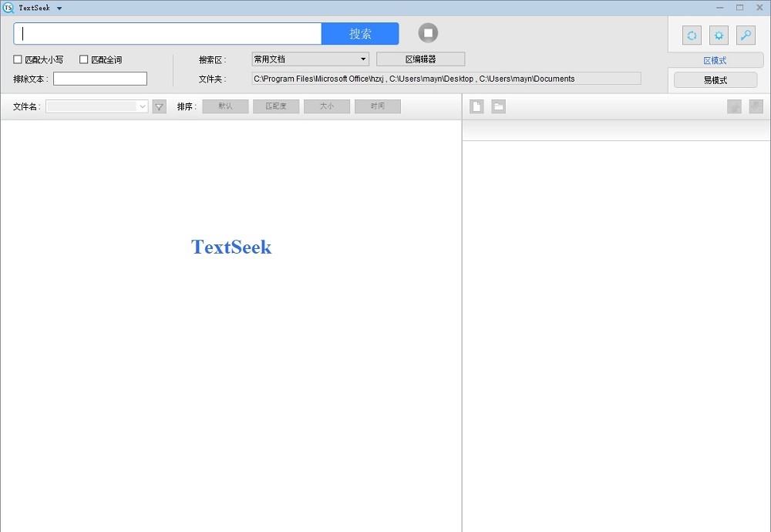Switch to 易模式 tab
This screenshot has height=532, width=771.
point(715,79)
